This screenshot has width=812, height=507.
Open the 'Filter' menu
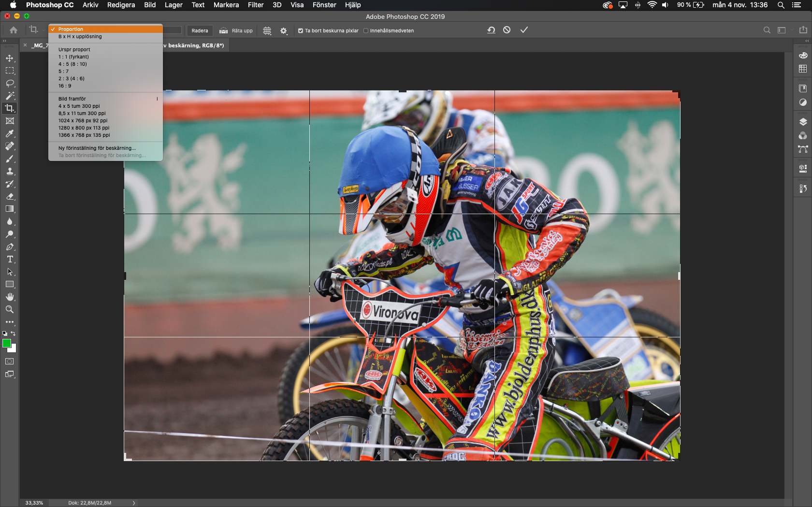click(256, 5)
